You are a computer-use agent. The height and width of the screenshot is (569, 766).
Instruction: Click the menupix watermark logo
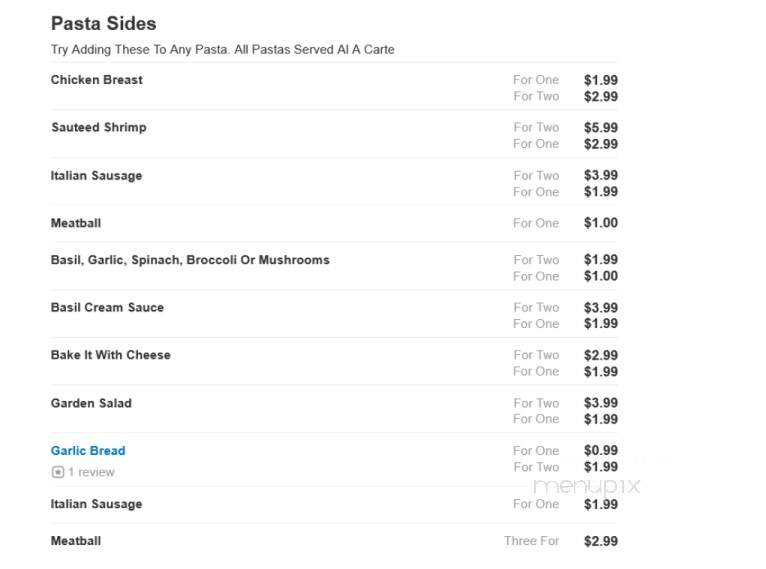click(586, 486)
